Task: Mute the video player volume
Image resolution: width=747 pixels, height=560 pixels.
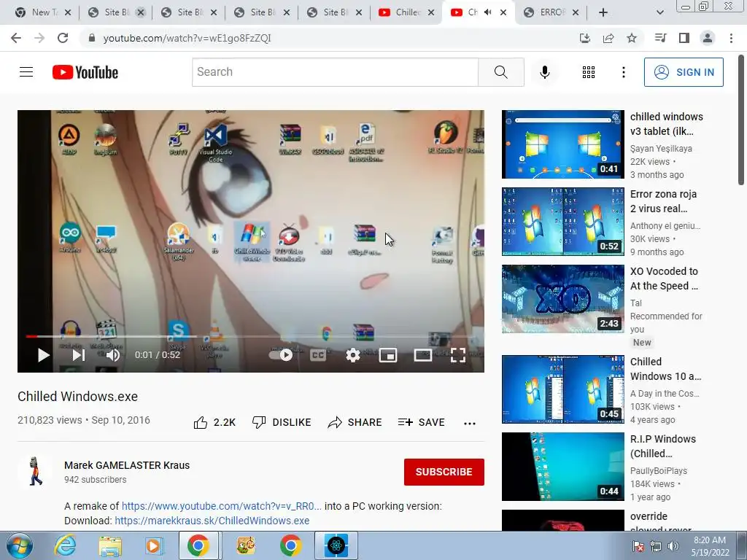Action: 113,355
